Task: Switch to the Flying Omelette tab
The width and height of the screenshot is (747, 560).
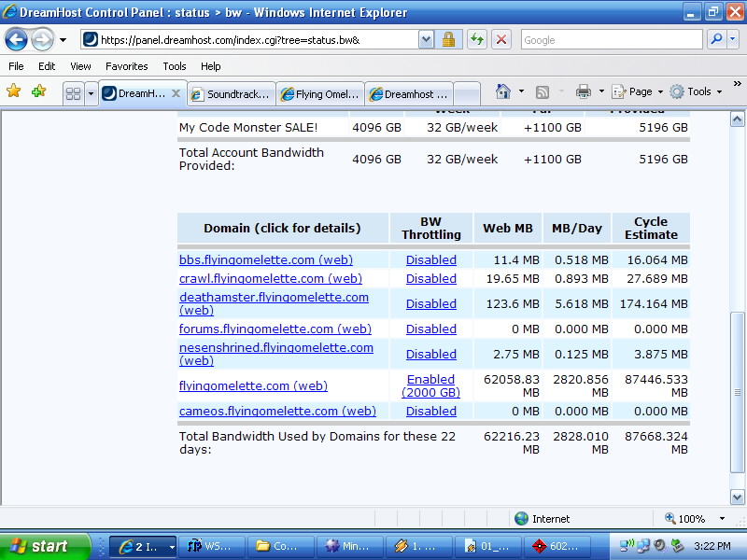Action: [320, 94]
